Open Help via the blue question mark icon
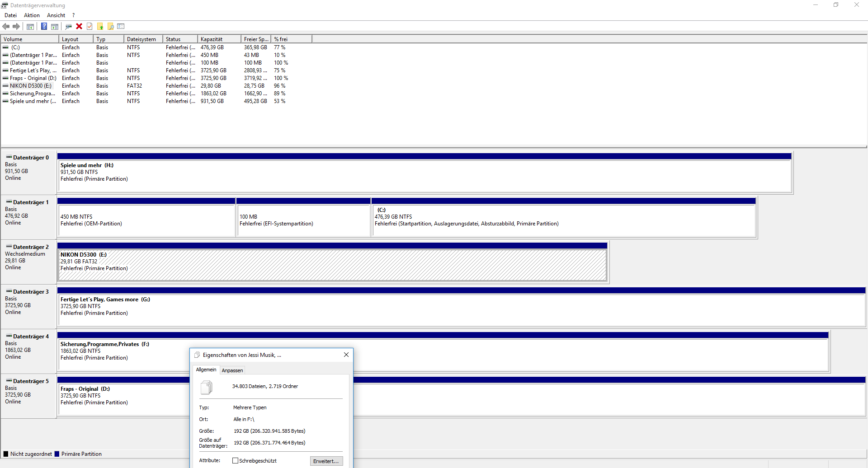 coord(44,26)
